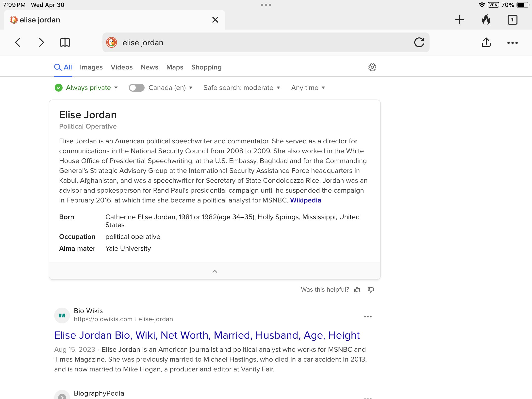Click the Born label in the card
Image resolution: width=532 pixels, height=399 pixels.
point(66,217)
